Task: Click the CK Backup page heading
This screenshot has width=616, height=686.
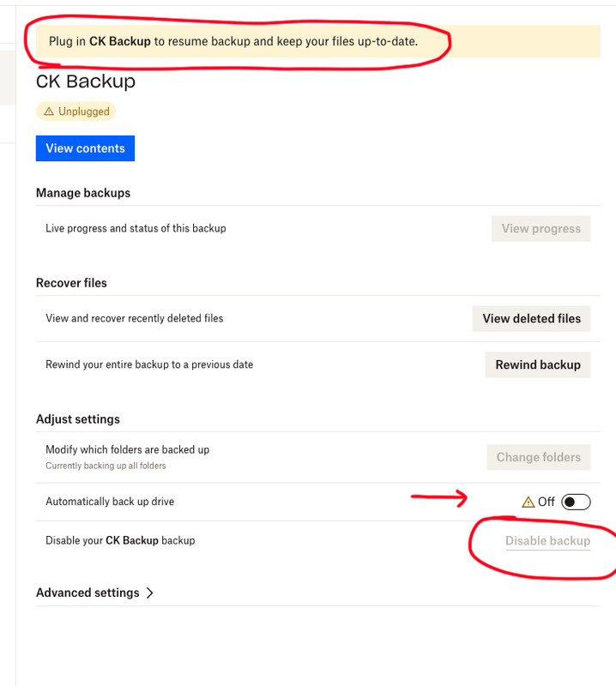Action: click(86, 81)
